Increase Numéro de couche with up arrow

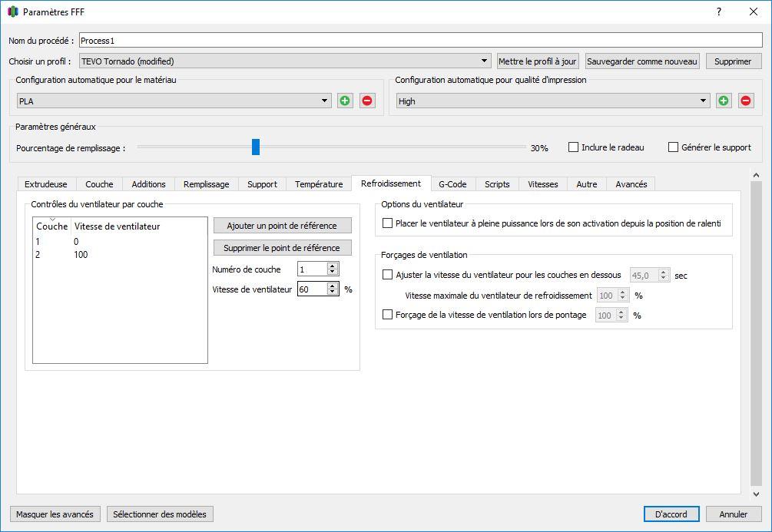(x=333, y=266)
